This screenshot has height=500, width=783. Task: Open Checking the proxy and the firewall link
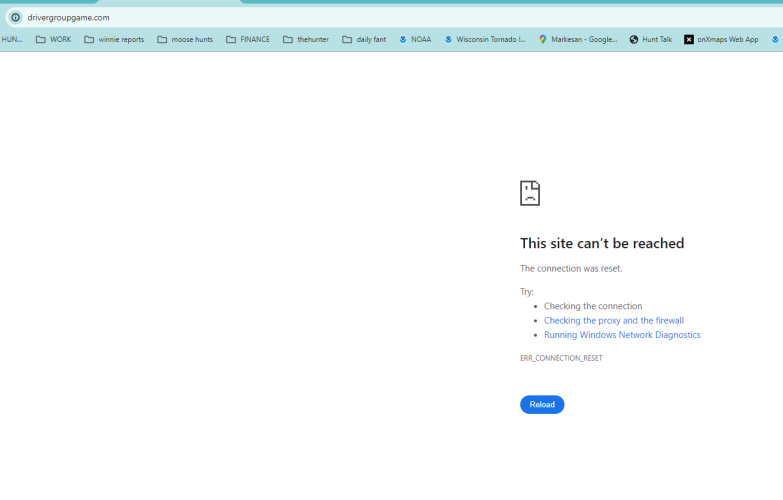(x=614, y=321)
